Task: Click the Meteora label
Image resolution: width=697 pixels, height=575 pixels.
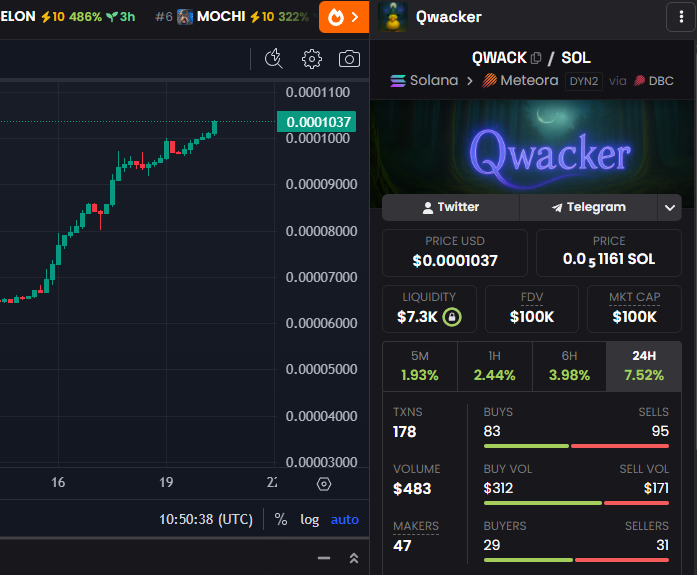Action: click(x=529, y=80)
